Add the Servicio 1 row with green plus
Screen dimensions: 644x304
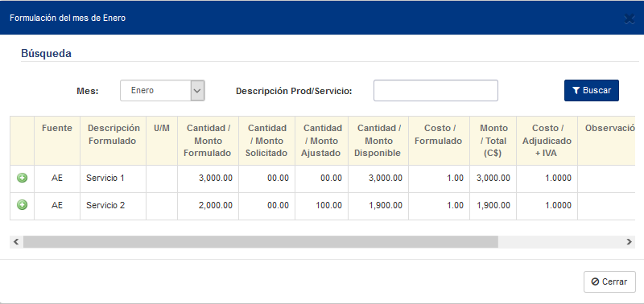[x=23, y=178]
